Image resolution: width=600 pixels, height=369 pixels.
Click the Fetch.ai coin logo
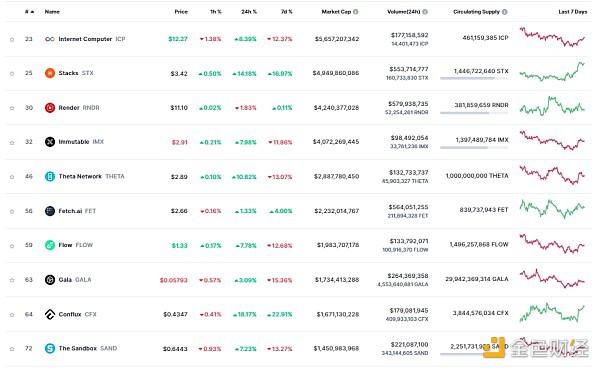coord(50,211)
